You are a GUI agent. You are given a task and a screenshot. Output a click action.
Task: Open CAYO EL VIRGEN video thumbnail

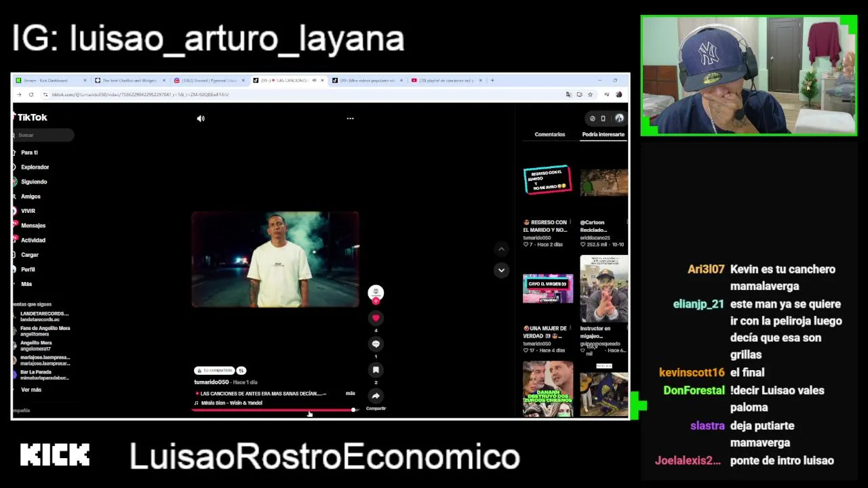[547, 288]
